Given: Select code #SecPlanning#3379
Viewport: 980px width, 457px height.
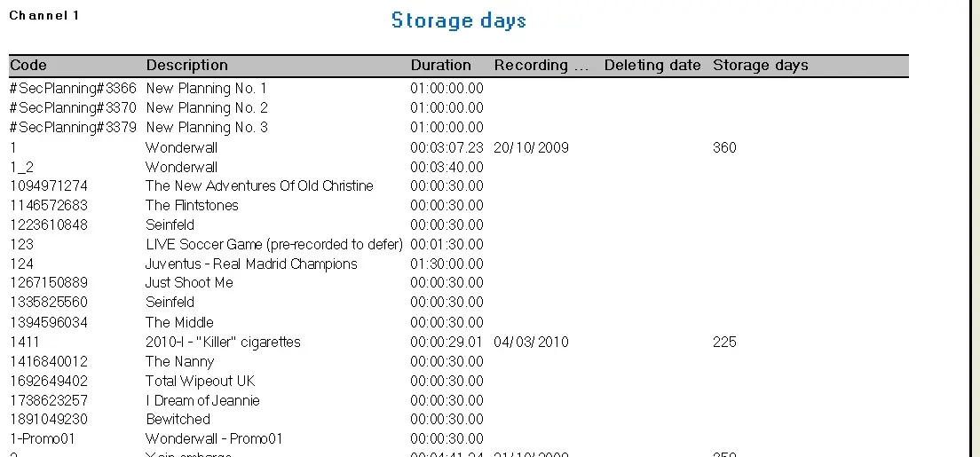Looking at the screenshot, I should click(73, 128).
